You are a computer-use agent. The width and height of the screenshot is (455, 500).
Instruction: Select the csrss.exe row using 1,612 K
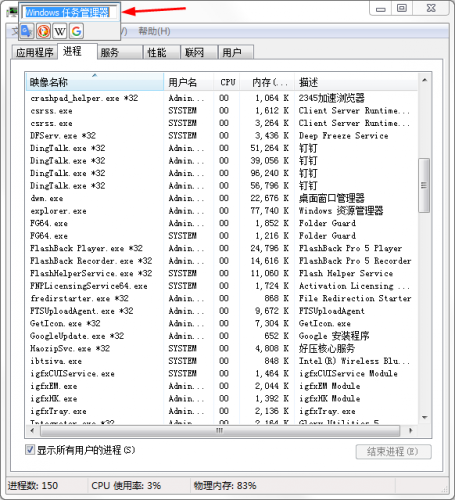pyautogui.click(x=222, y=111)
